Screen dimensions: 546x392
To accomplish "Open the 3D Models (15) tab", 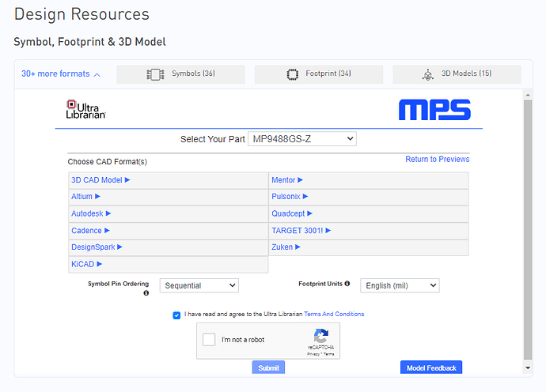I will (457, 74).
